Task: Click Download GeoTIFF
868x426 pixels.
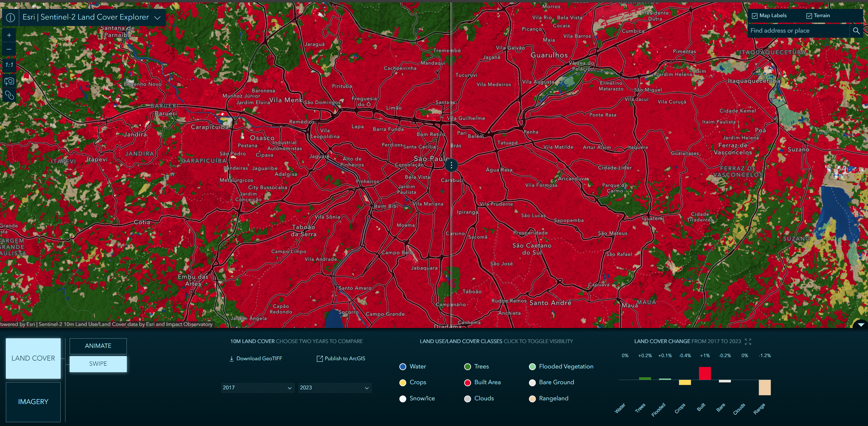Action: 255,358
